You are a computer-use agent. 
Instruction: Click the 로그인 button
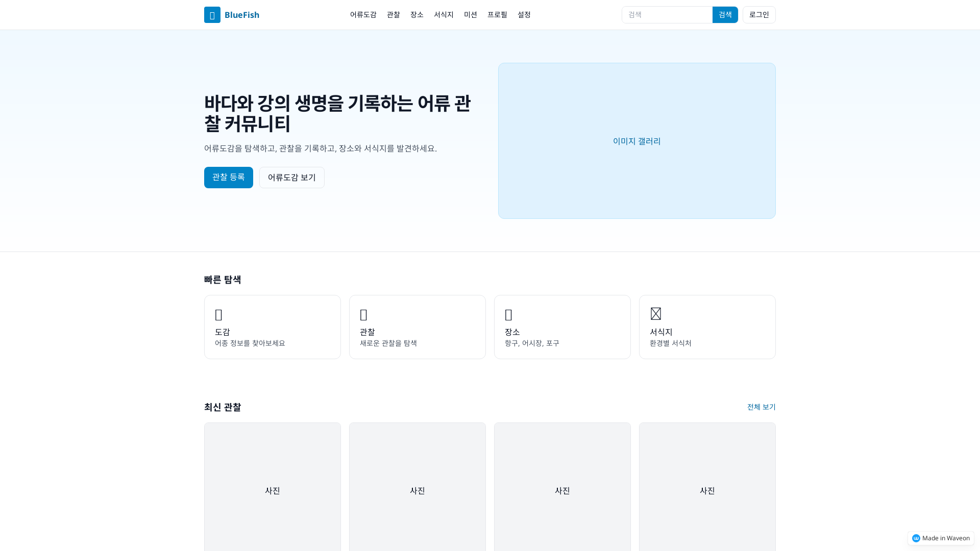pyautogui.click(x=758, y=15)
